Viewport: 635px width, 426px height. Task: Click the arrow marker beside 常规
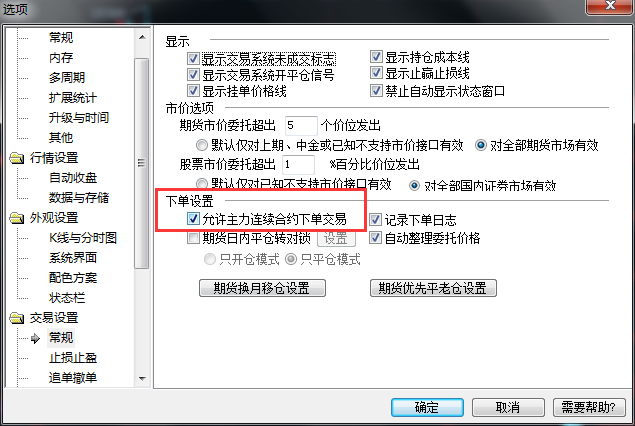tap(36, 338)
